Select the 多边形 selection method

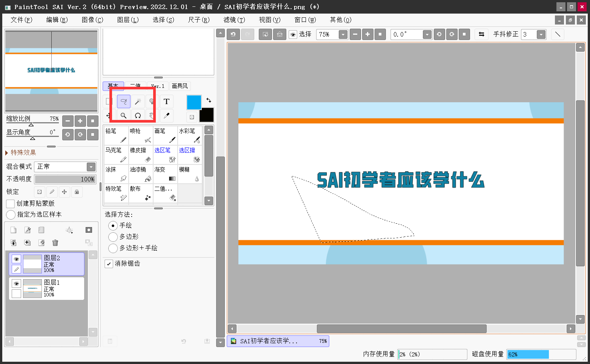pos(113,237)
